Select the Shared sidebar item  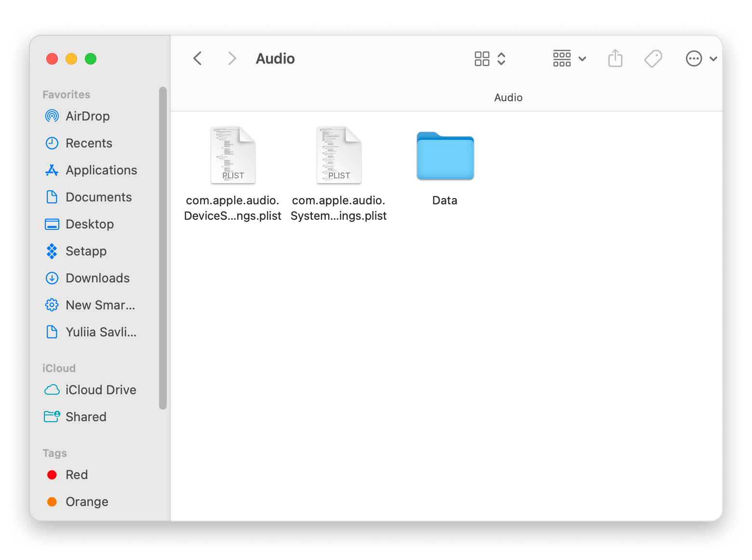coord(86,417)
